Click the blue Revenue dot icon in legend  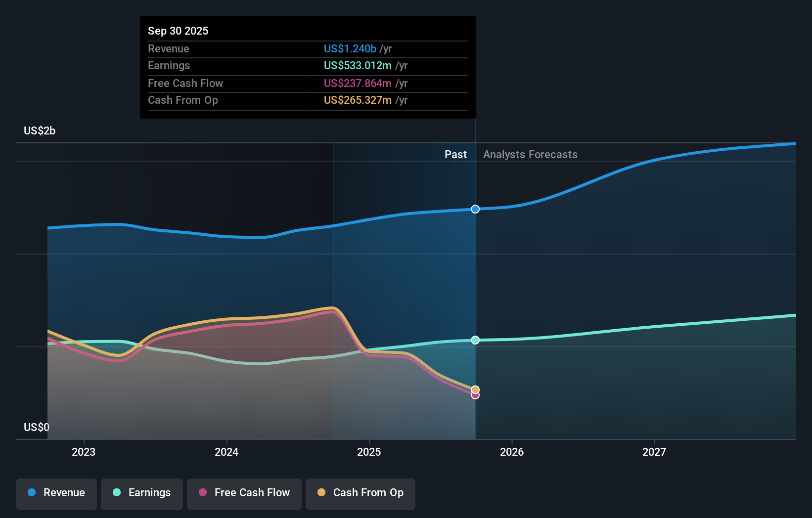31,493
